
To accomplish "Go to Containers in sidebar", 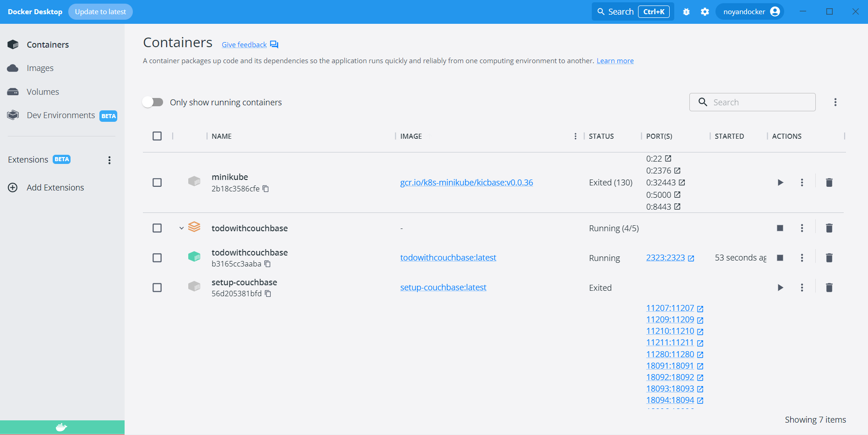I will click(48, 44).
